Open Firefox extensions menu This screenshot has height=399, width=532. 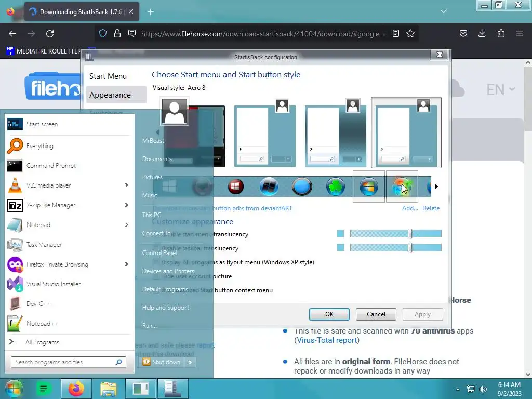(501, 33)
